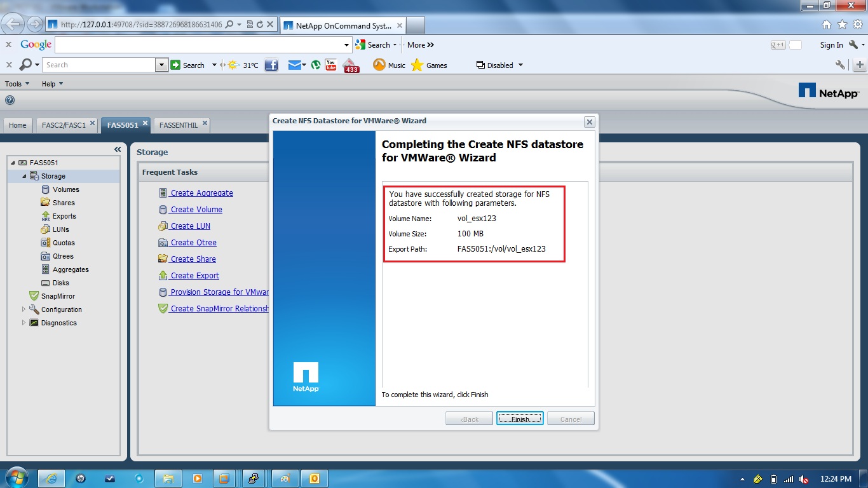Screen dimensions: 868x488
Task: Click the help question-mark icon below the menu
Action: [10, 100]
